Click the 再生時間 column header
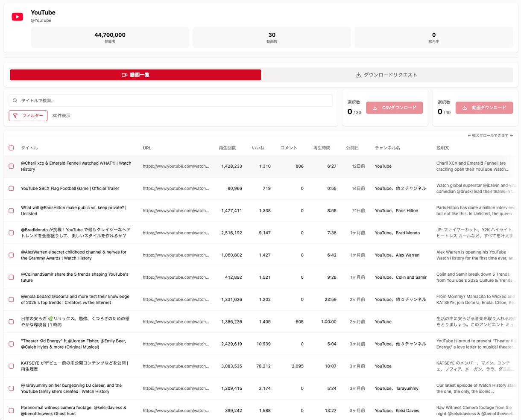Image resolution: width=521 pixels, height=420 pixels. pyautogui.click(x=322, y=148)
